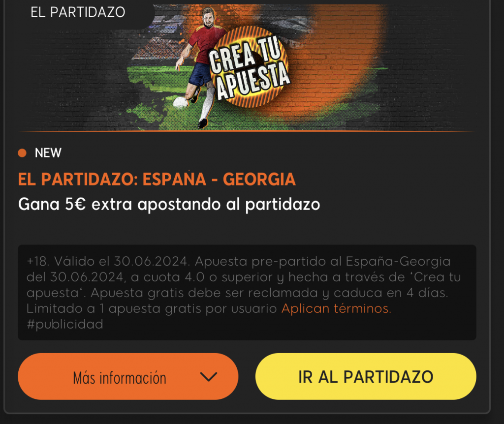This screenshot has height=424, width=504.
Task: Click the 'Gana 5€ extra apostando al partidazo' subtitle
Action: (x=169, y=205)
